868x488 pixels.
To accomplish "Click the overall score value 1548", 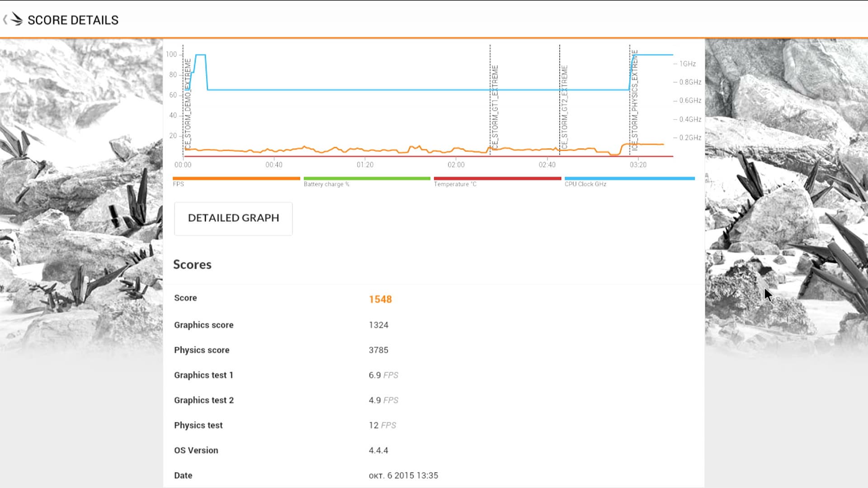I will pyautogui.click(x=380, y=299).
